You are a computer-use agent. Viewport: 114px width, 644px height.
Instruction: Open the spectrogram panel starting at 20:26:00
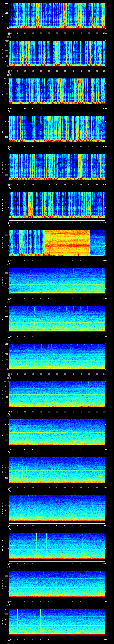point(57,470)
